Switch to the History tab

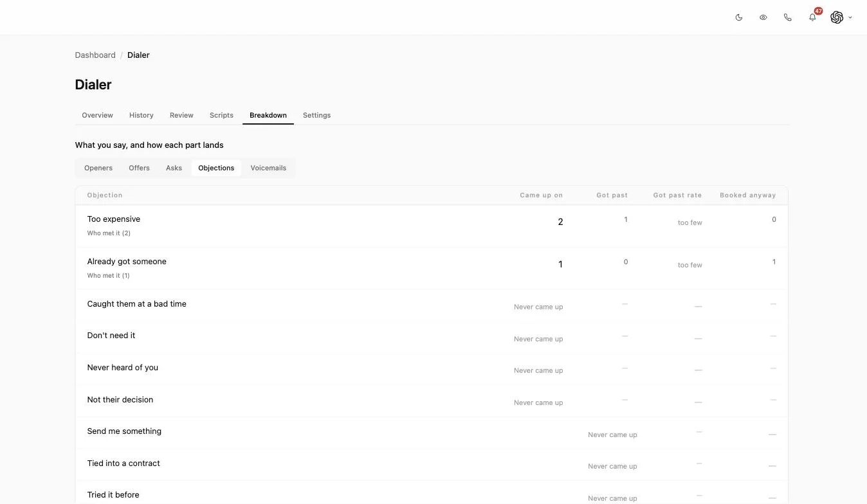tap(141, 115)
